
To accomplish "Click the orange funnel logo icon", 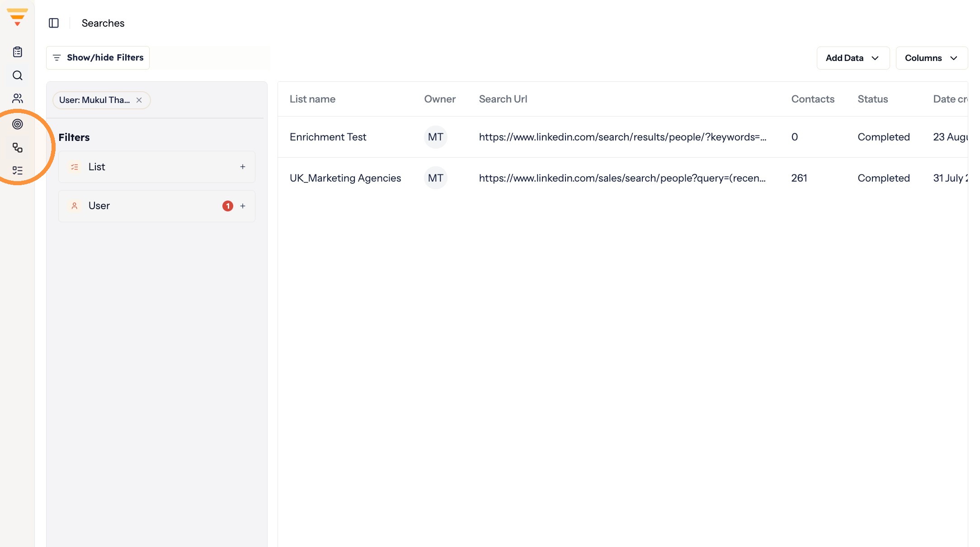I will pyautogui.click(x=17, y=17).
